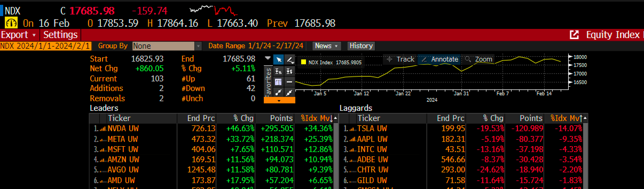The height and width of the screenshot is (189, 644).
Task: Open the Settings menu
Action: (x=60, y=35)
